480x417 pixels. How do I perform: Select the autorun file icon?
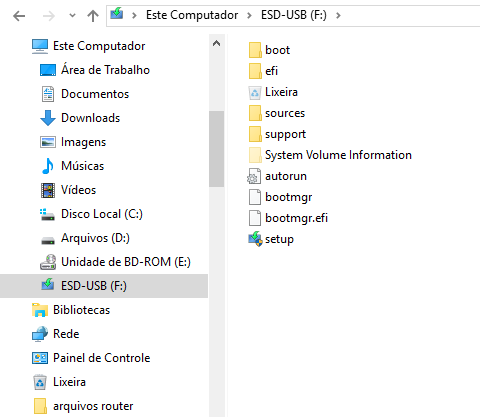click(x=255, y=176)
